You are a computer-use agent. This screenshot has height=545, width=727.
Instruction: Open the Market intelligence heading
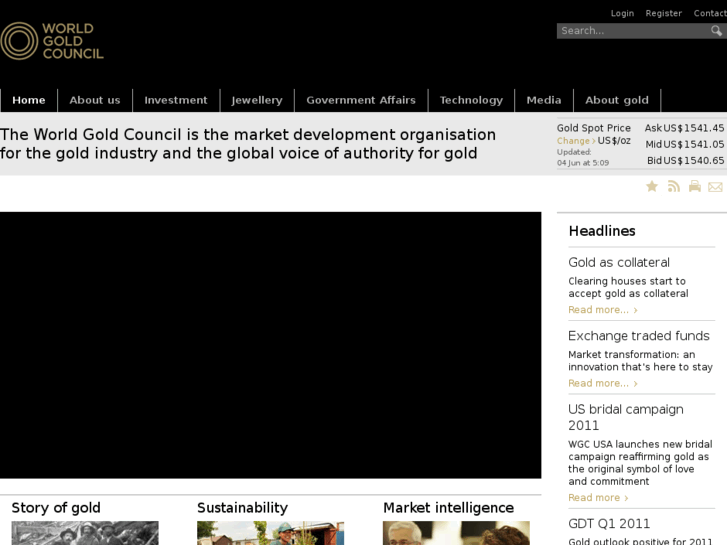click(448, 508)
